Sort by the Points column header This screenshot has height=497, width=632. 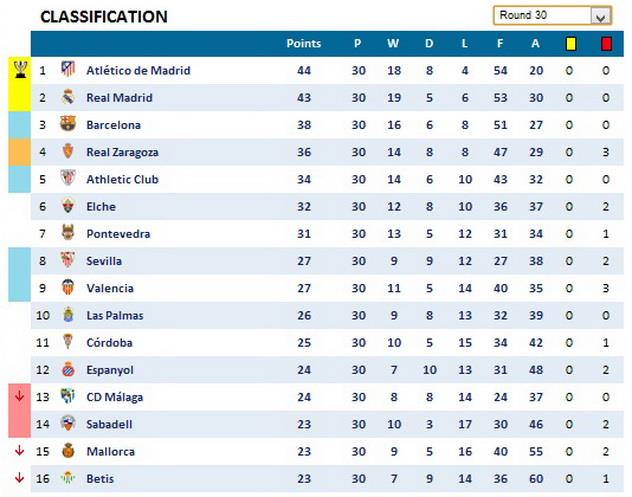[304, 44]
